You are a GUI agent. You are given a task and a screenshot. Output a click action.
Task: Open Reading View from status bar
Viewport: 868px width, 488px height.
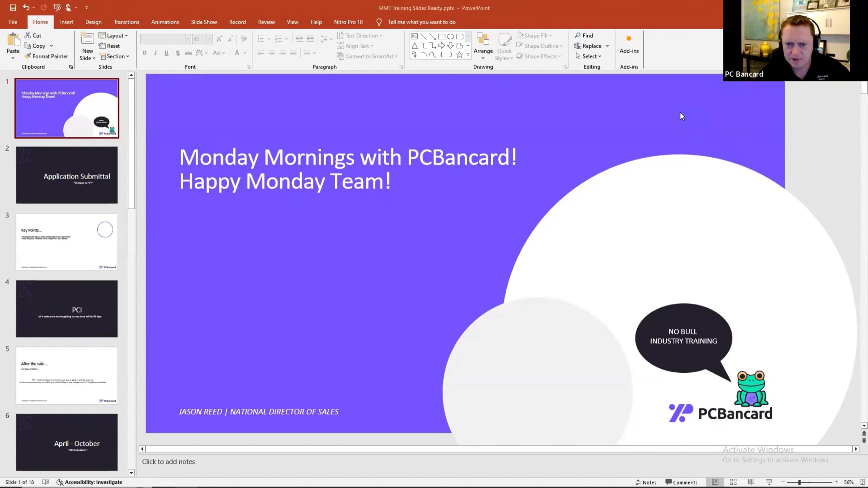pos(751,482)
